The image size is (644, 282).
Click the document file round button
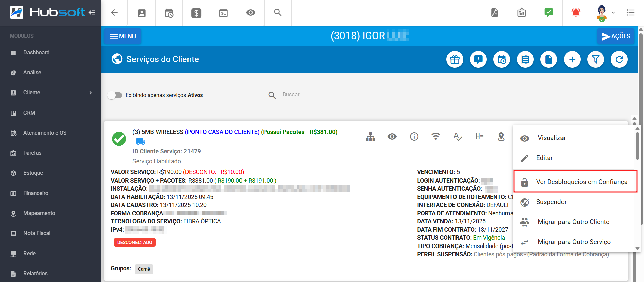click(x=549, y=59)
